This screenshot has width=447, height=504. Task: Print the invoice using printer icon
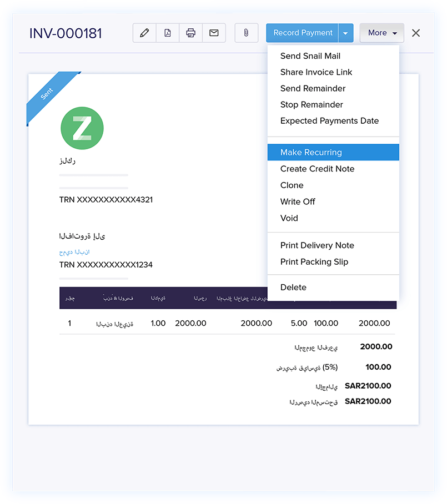(x=190, y=33)
